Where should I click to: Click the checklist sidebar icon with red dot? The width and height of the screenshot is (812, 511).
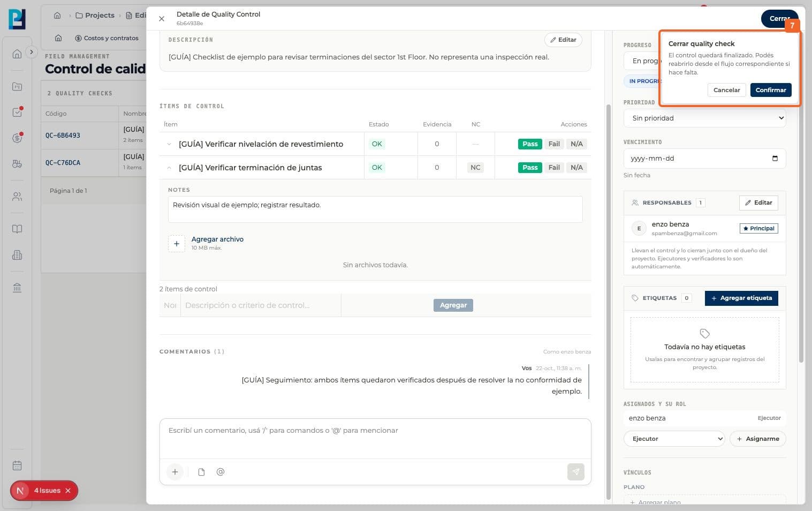[x=17, y=112]
